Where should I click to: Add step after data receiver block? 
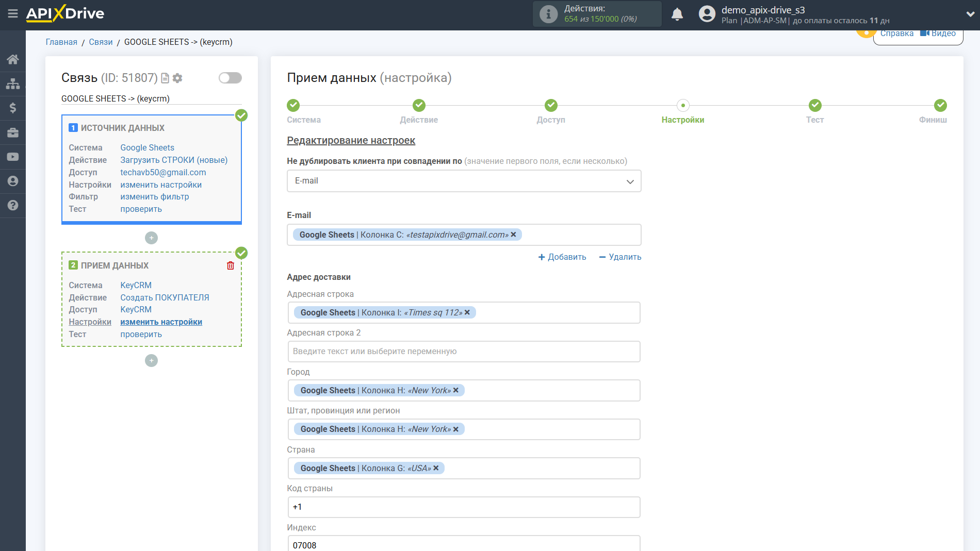coord(151,360)
